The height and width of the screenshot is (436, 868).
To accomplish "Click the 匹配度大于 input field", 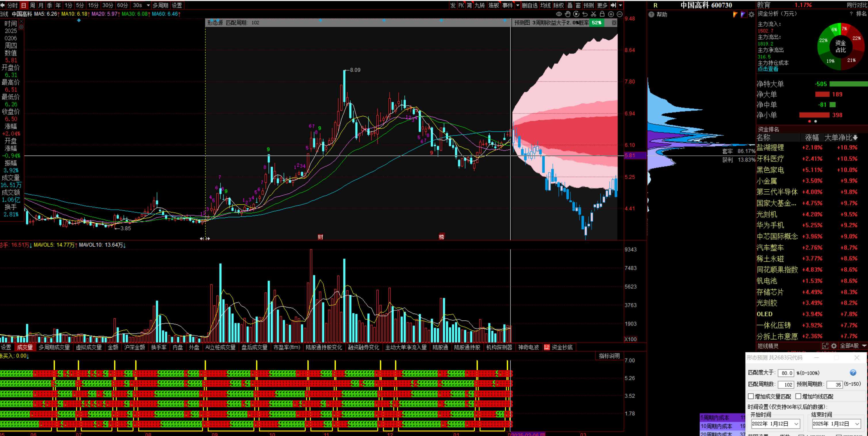I will tap(786, 373).
